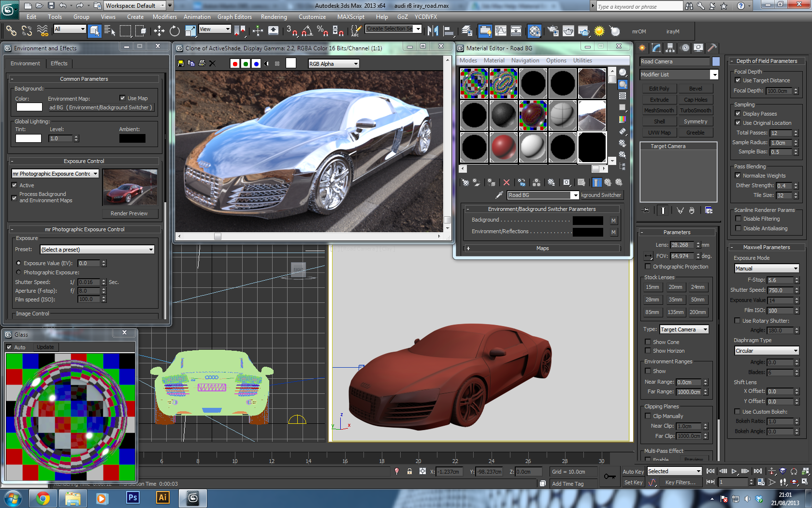Open Key Filters dialog
812x508 pixels.
pos(680,482)
